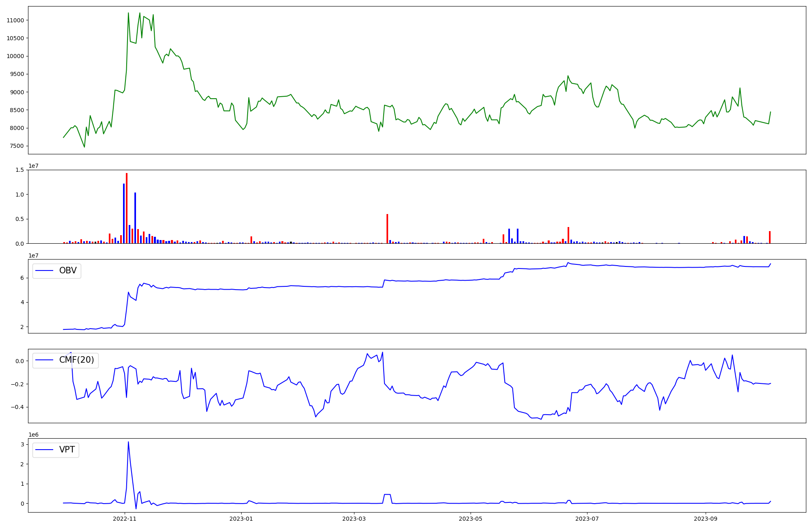Screen dimensions: 812x528
Task: Click the 11000 price axis label
Action: (x=15, y=20)
